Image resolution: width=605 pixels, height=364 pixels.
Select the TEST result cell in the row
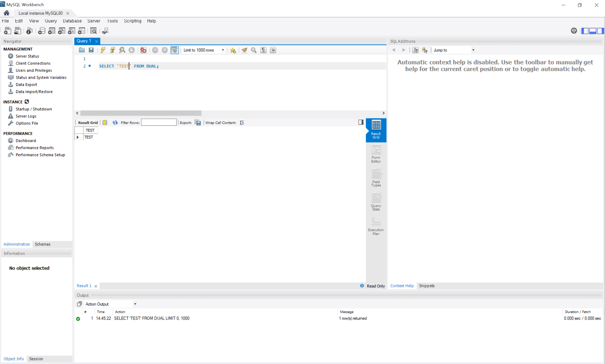[x=91, y=137]
